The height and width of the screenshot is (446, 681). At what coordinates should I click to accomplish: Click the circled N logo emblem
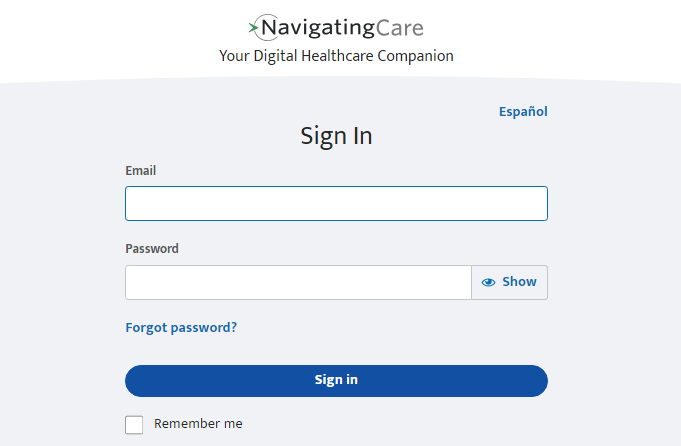[266, 28]
